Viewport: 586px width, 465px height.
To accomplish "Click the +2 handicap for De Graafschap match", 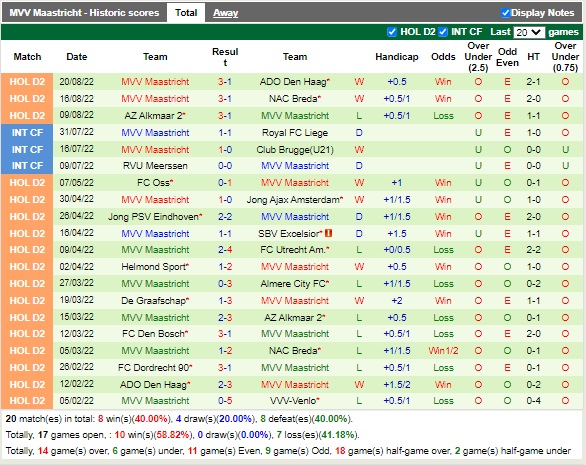I will [x=397, y=301].
